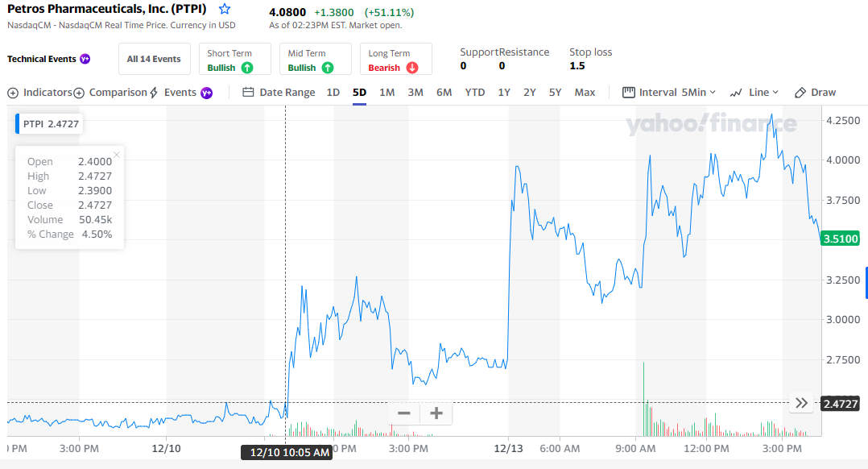
Task: Click the Long Term red down-arrow icon
Action: [412, 68]
